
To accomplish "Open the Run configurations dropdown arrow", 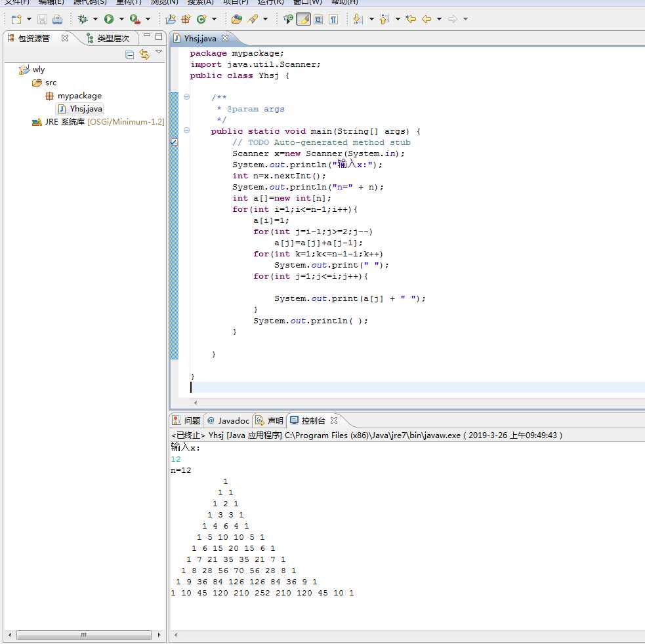I will 121,19.
